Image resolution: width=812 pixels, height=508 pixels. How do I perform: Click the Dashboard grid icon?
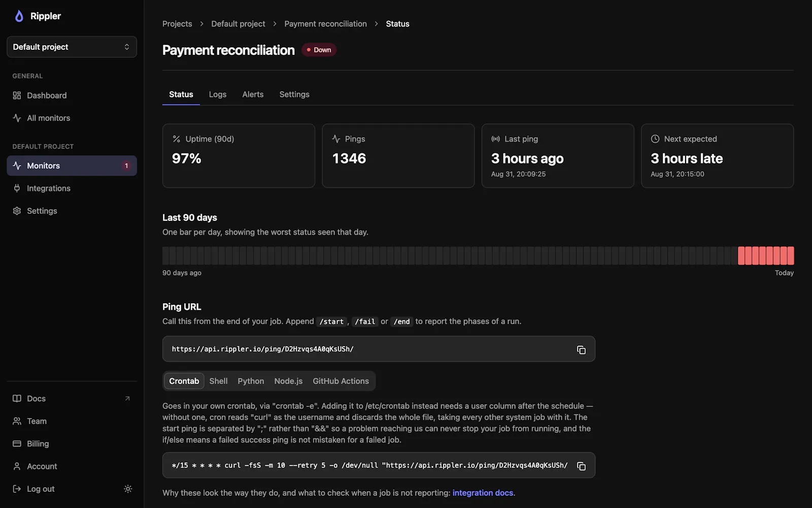pyautogui.click(x=17, y=96)
